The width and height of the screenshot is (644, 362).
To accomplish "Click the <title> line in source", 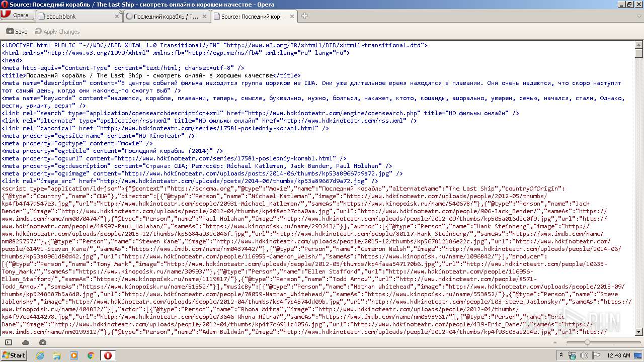I will [151, 75].
